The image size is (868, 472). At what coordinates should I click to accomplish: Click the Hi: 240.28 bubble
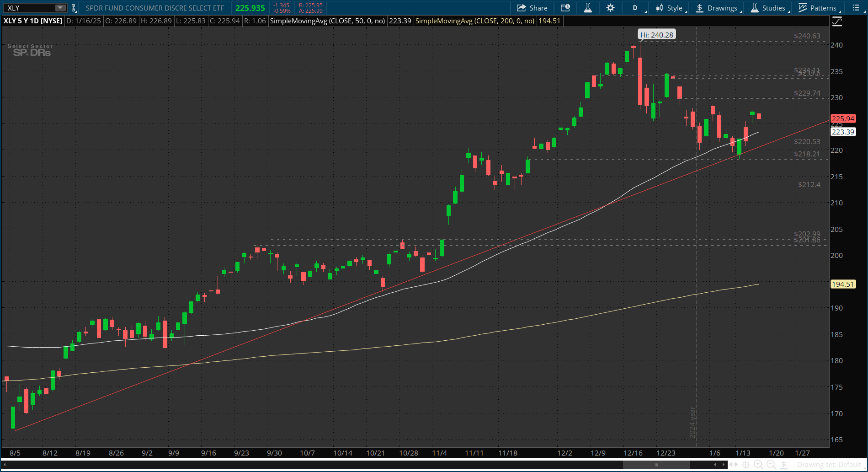(656, 35)
